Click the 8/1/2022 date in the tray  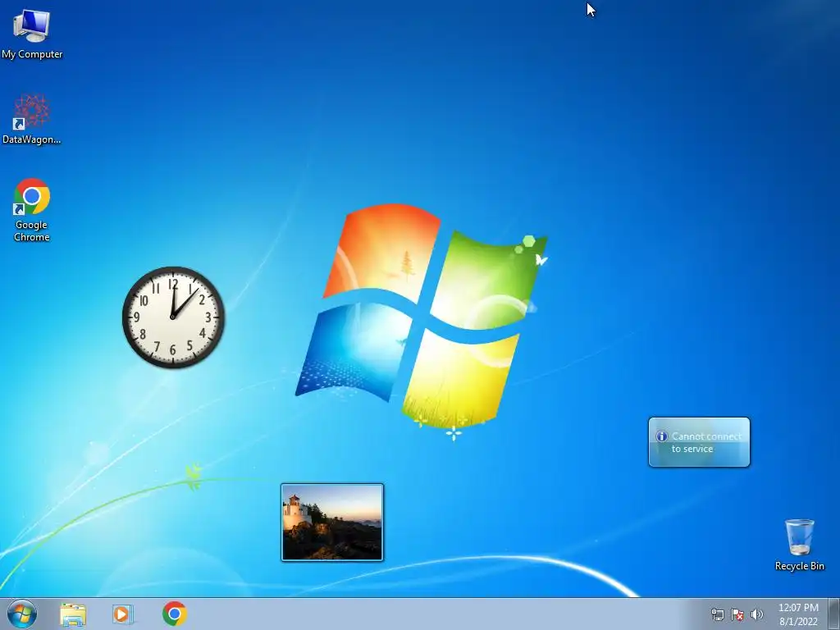click(x=798, y=622)
